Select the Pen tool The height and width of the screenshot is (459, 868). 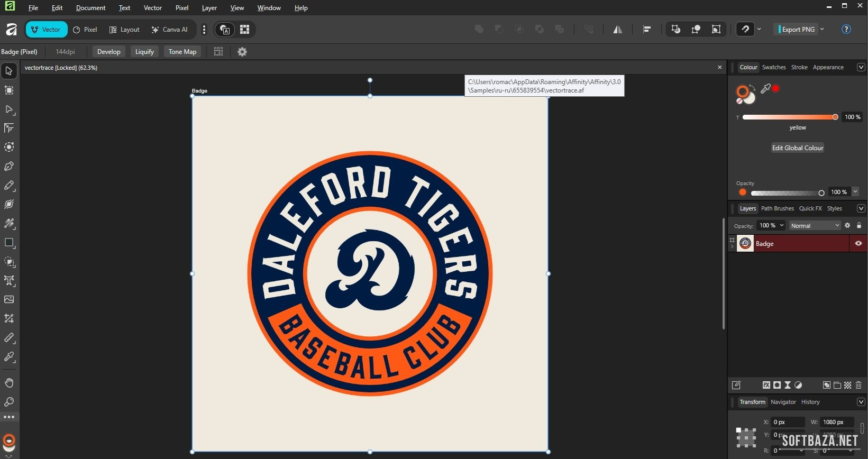click(x=9, y=167)
